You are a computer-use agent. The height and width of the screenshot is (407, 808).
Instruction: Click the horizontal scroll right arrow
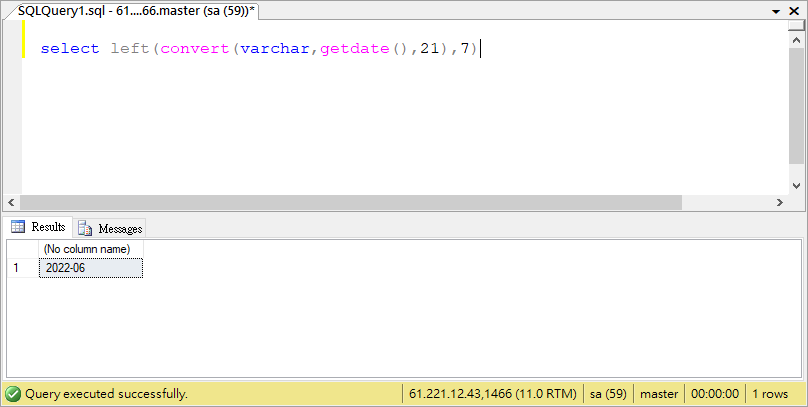click(779, 202)
